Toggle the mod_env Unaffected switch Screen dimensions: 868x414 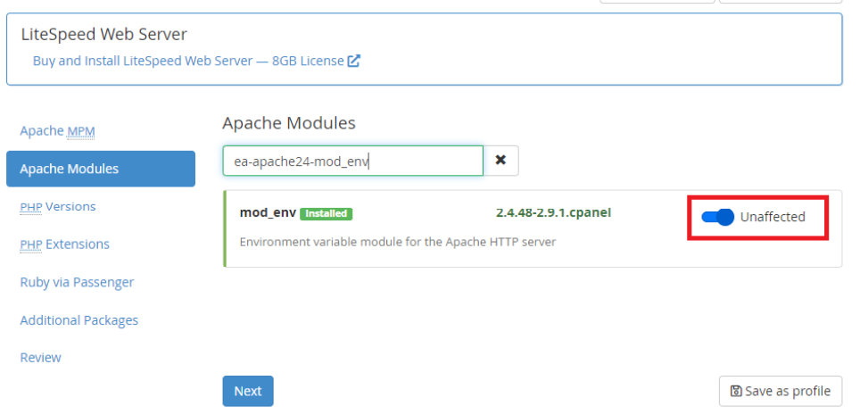717,217
